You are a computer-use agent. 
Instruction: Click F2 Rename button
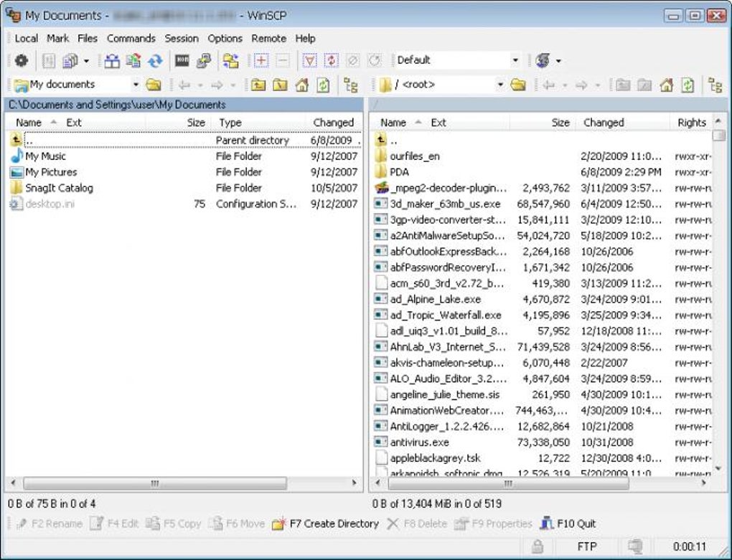(49, 523)
